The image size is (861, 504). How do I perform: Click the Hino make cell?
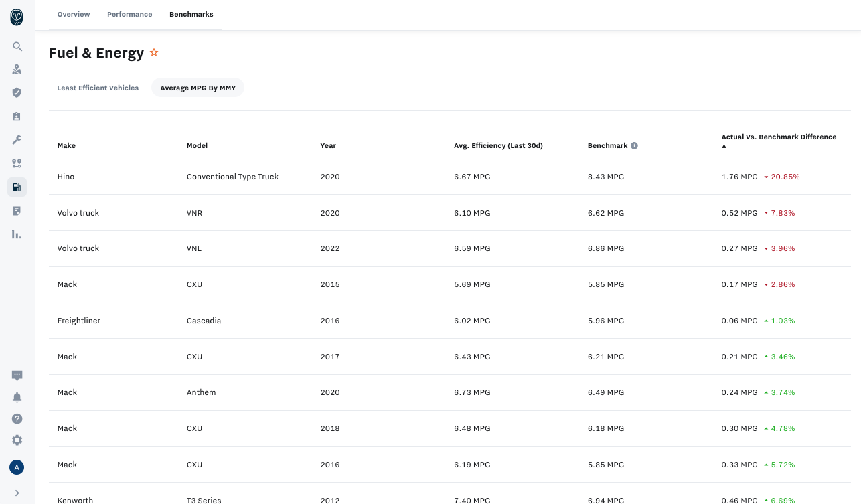coord(66,177)
